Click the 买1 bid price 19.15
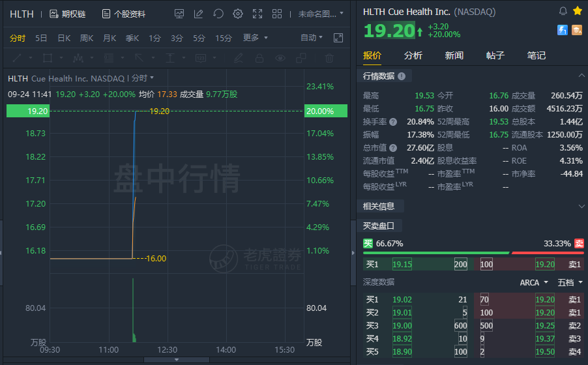The height and width of the screenshot is (365, 588). tap(402, 265)
